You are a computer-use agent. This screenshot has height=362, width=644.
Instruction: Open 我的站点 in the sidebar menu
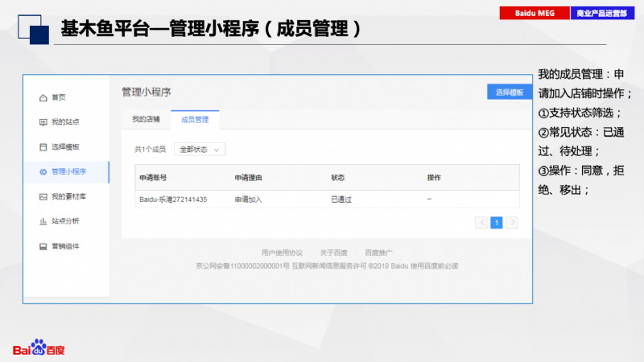(x=65, y=122)
